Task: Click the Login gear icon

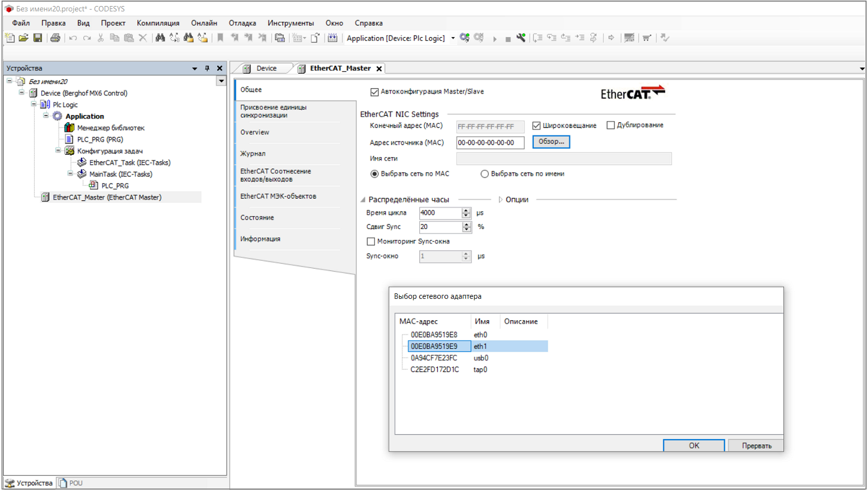Action: click(x=464, y=38)
